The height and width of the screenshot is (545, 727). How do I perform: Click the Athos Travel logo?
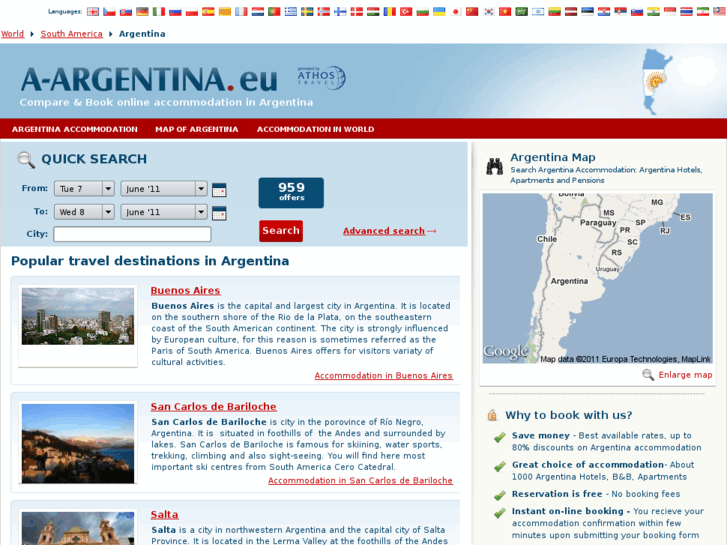pos(321,77)
